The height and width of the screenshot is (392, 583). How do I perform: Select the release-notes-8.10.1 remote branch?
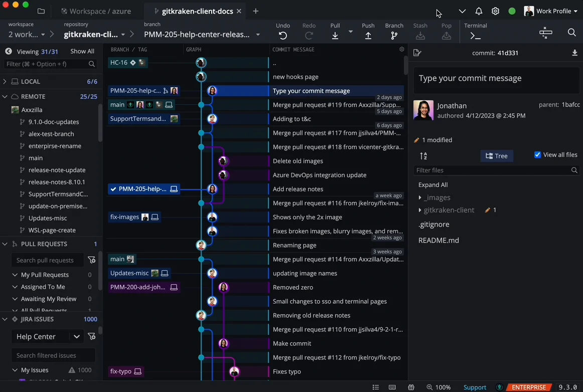(57, 182)
